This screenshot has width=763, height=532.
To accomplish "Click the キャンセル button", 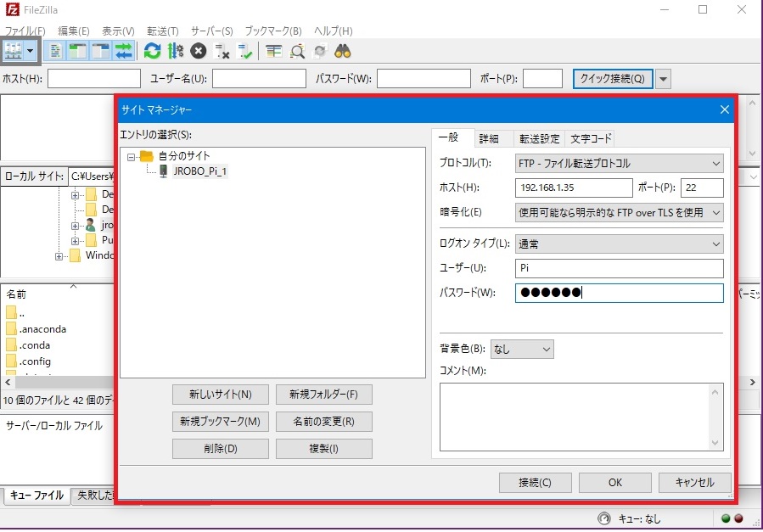I will tap(695, 483).
